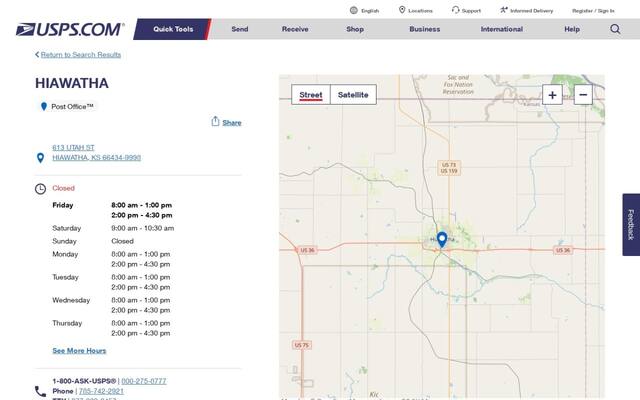
Task: Zoom out the map with minus button
Action: point(583,95)
